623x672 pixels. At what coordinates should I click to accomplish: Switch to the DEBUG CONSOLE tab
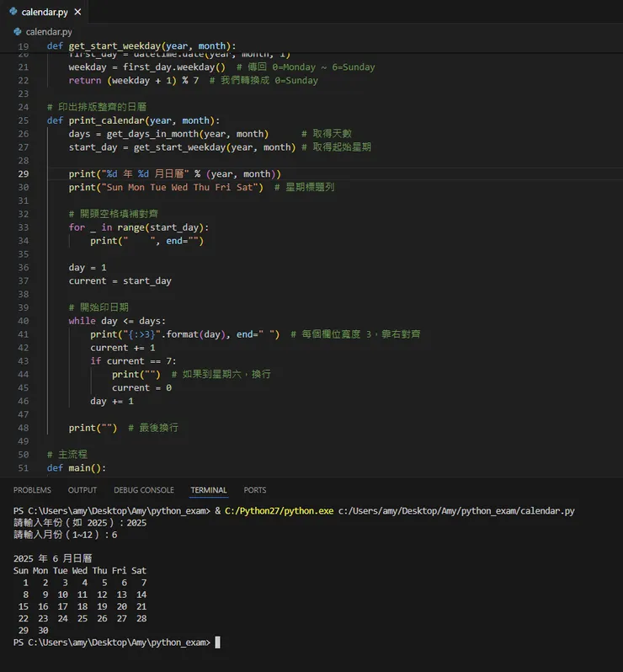pos(144,490)
